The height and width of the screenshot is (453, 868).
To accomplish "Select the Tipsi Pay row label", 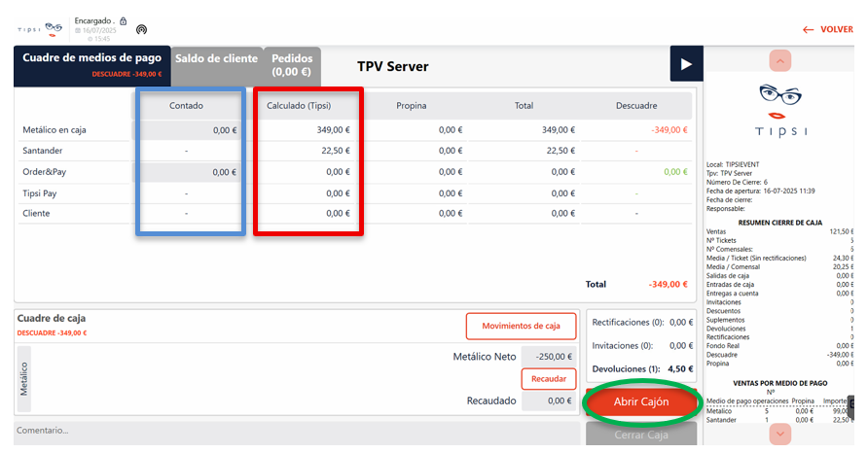I will pos(39,193).
